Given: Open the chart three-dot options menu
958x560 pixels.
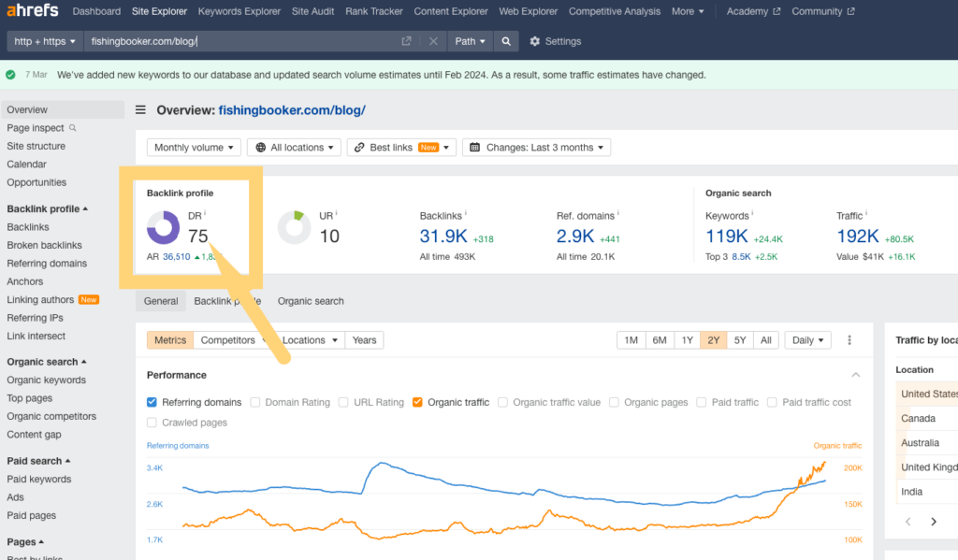Looking at the screenshot, I should [849, 340].
